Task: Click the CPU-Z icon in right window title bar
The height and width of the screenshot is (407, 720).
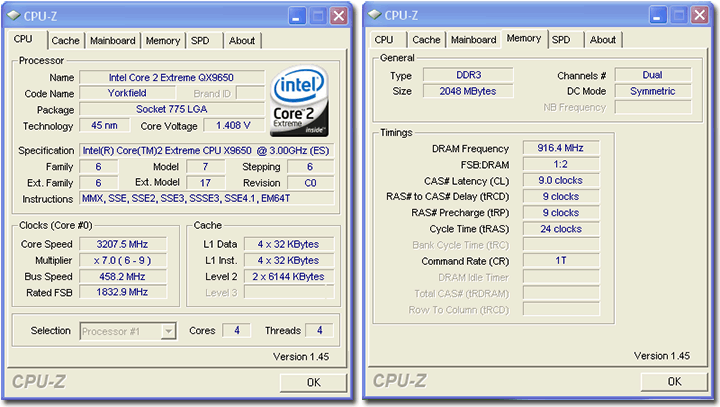Action: [x=375, y=15]
